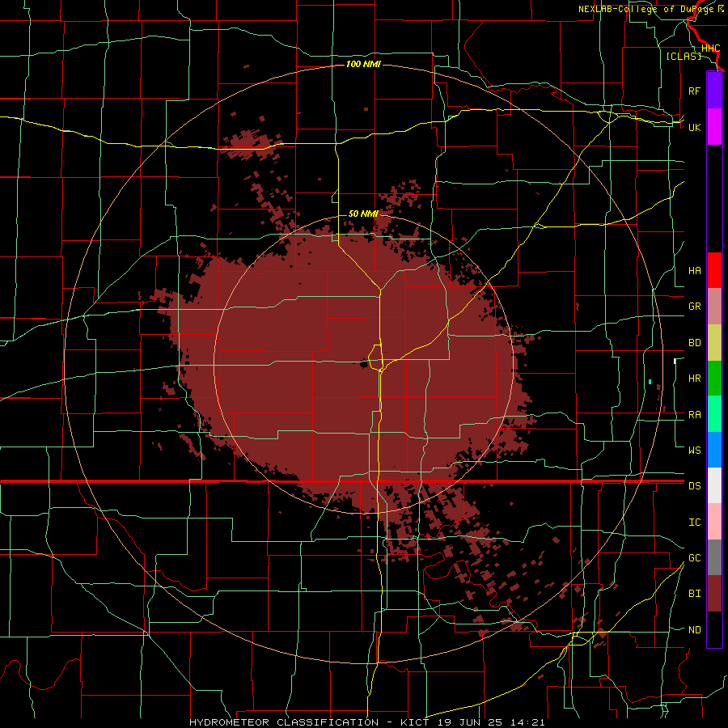728x728 pixels.
Task: Click the KICT station identifier
Action: 416,722
